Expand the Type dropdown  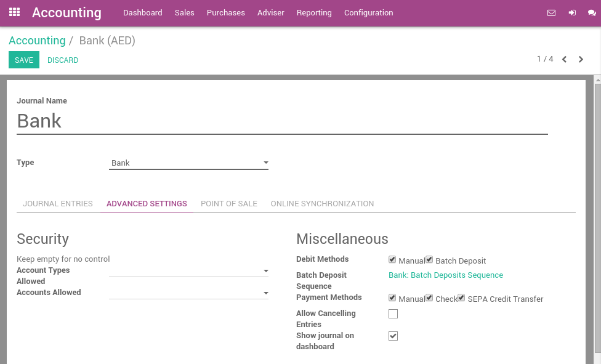(x=188, y=163)
